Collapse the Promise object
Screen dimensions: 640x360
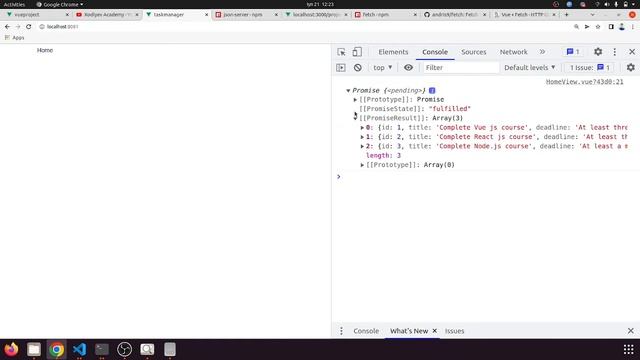[348, 91]
